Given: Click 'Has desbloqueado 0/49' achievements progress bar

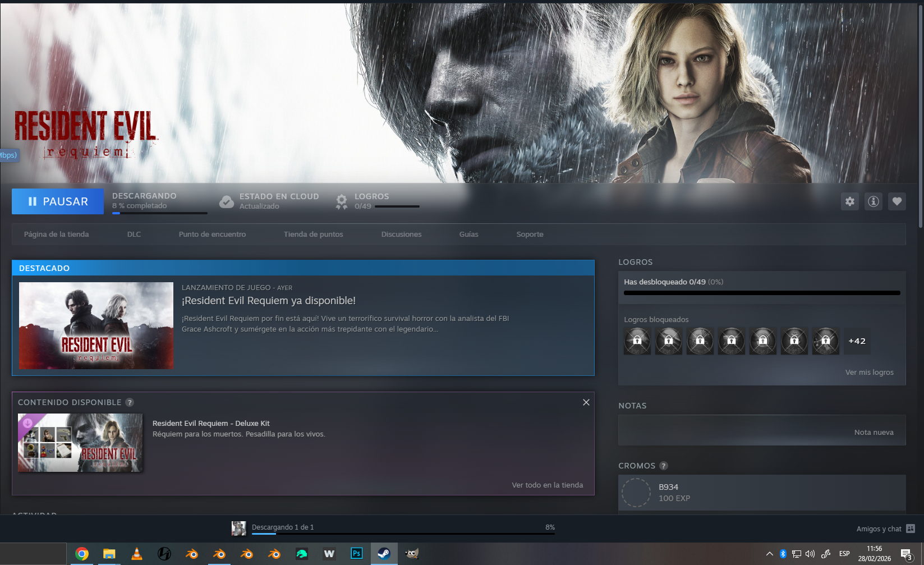Looking at the screenshot, I should (762, 293).
